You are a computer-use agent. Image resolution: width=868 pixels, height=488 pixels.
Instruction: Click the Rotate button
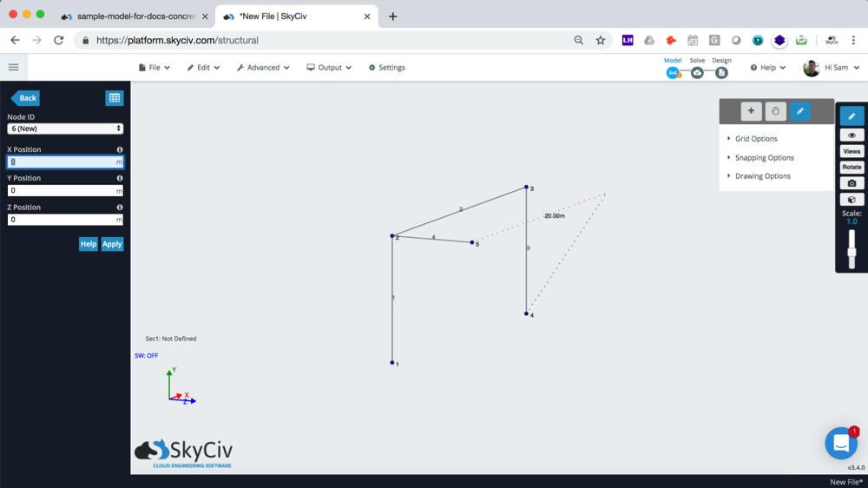[852, 167]
